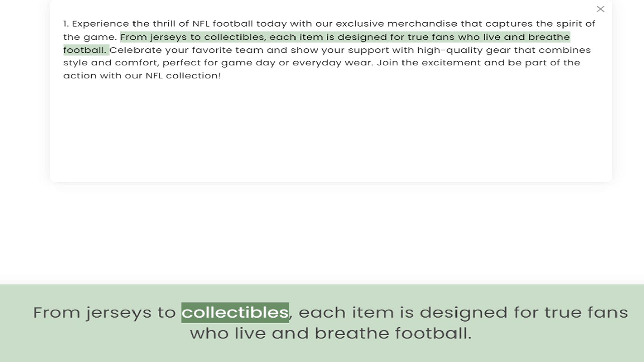Click the word "exclusive" in the first line
The width and height of the screenshot is (644, 362).
360,24
